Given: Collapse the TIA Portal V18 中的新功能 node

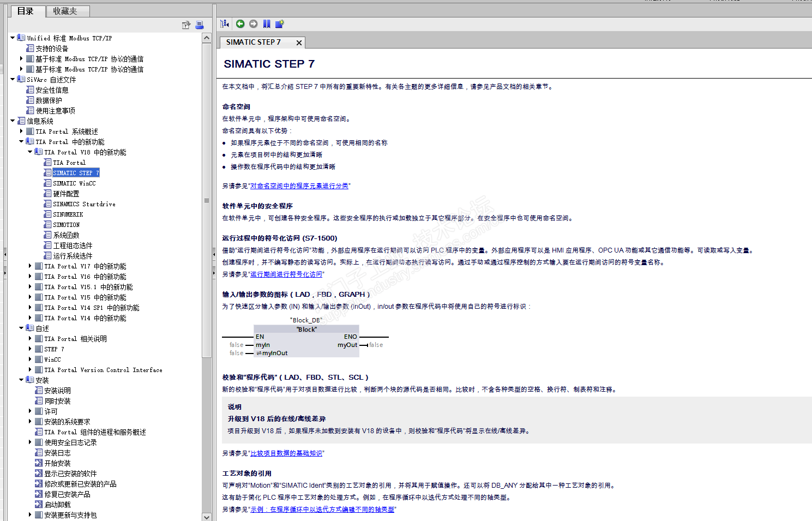Looking at the screenshot, I should pyautogui.click(x=30, y=152).
